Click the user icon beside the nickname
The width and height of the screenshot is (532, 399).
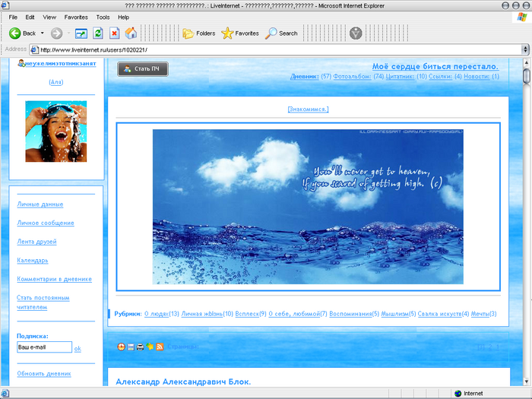tap(21, 63)
